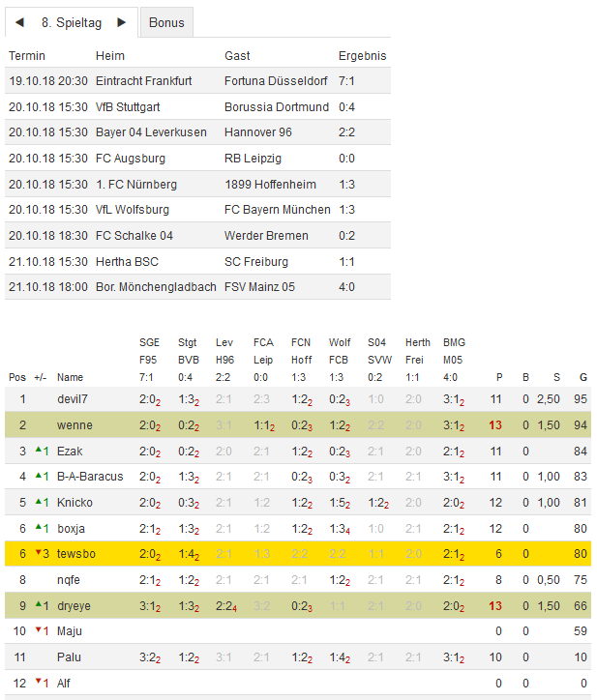This screenshot has height=700, width=597.
Task: Switch to the Bonus tab
Action: [166, 22]
